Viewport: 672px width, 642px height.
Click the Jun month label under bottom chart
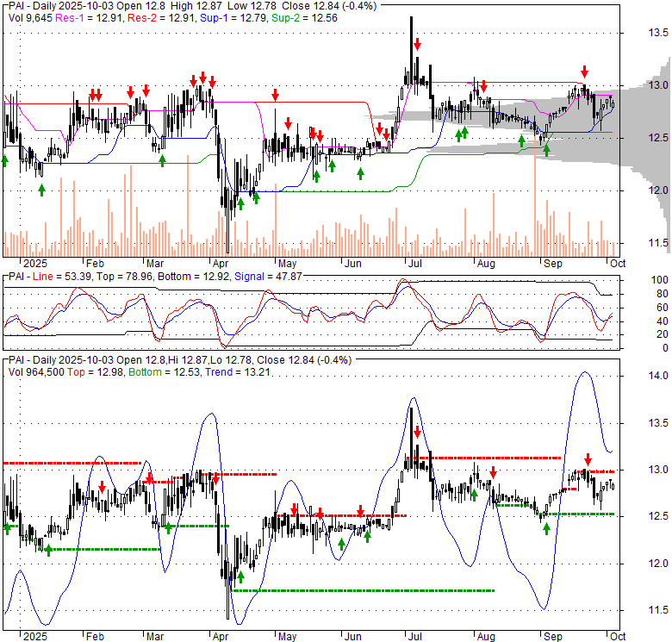352,637
